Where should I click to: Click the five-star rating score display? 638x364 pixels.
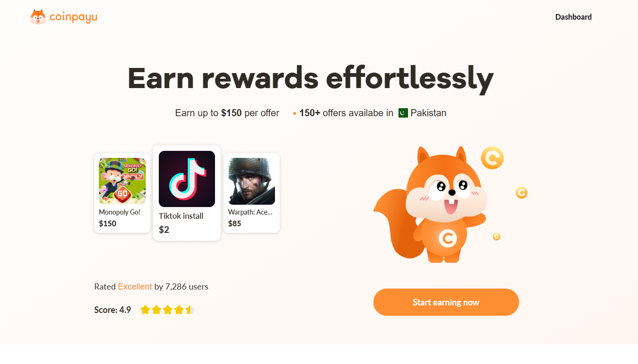click(168, 310)
